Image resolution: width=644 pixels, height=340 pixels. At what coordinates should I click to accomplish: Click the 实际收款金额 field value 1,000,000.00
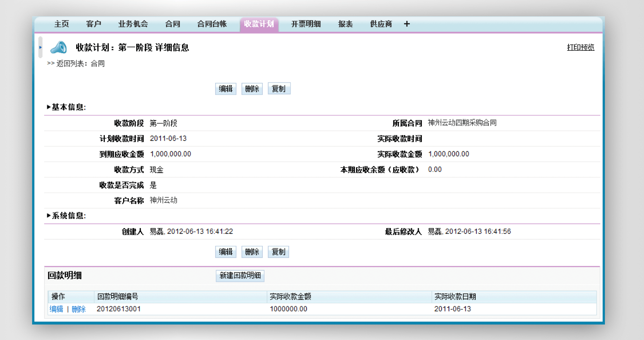point(449,154)
